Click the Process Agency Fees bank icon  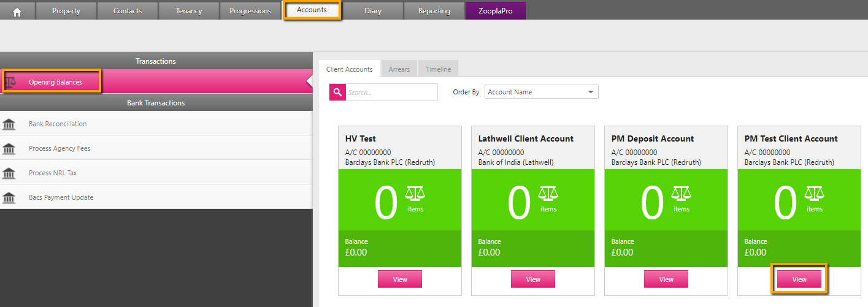tap(9, 149)
